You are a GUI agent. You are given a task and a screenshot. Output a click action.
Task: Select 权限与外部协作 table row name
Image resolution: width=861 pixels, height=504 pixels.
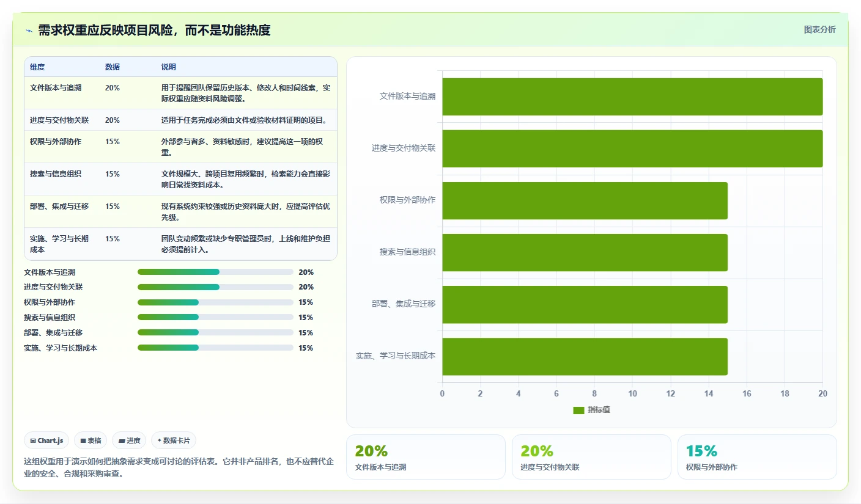click(56, 142)
